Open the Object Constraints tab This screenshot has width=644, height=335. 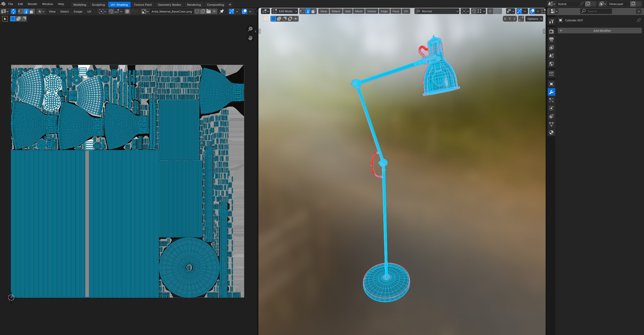click(x=551, y=116)
